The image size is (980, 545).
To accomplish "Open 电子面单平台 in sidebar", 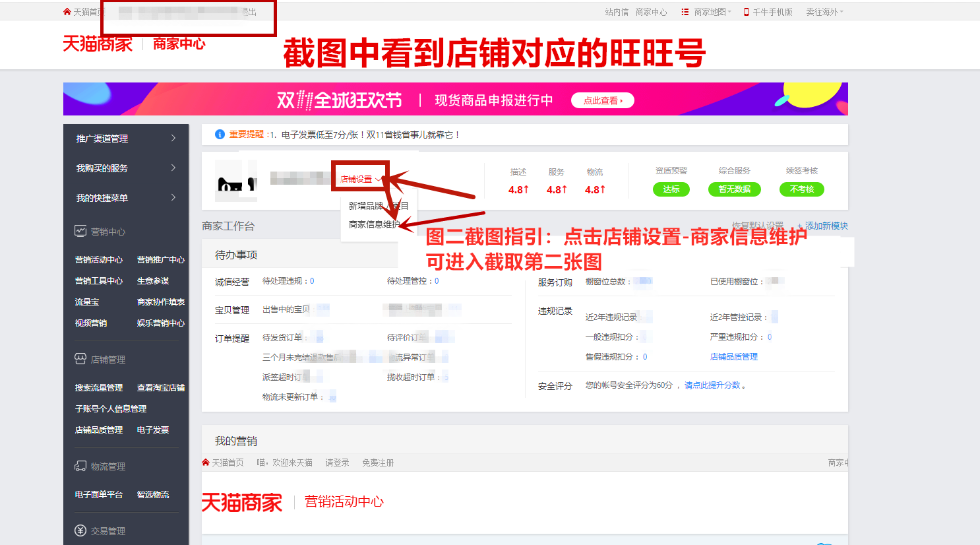I will click(x=99, y=495).
